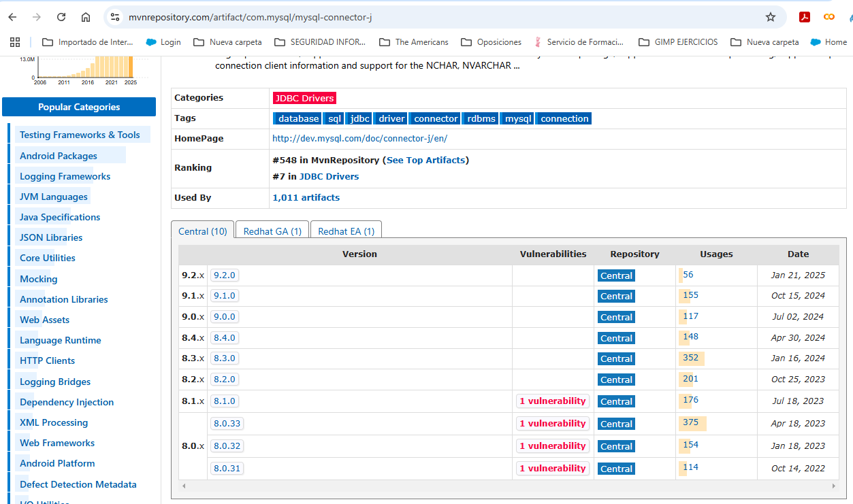Open Mocking category
Screen dimensions: 853x504
[39, 279]
